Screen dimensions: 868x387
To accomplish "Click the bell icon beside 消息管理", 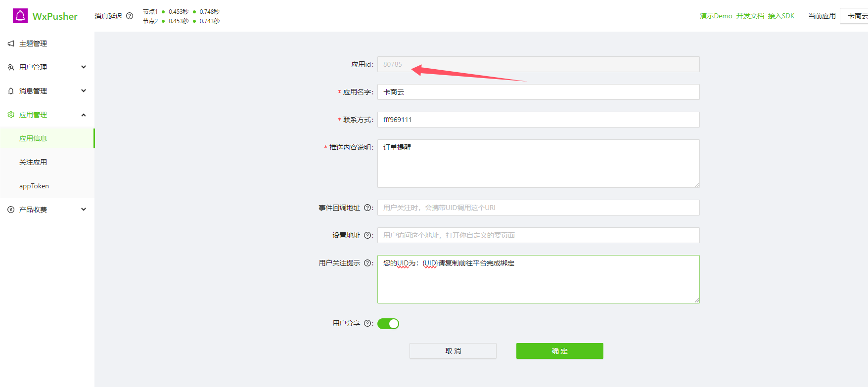I will [x=11, y=91].
